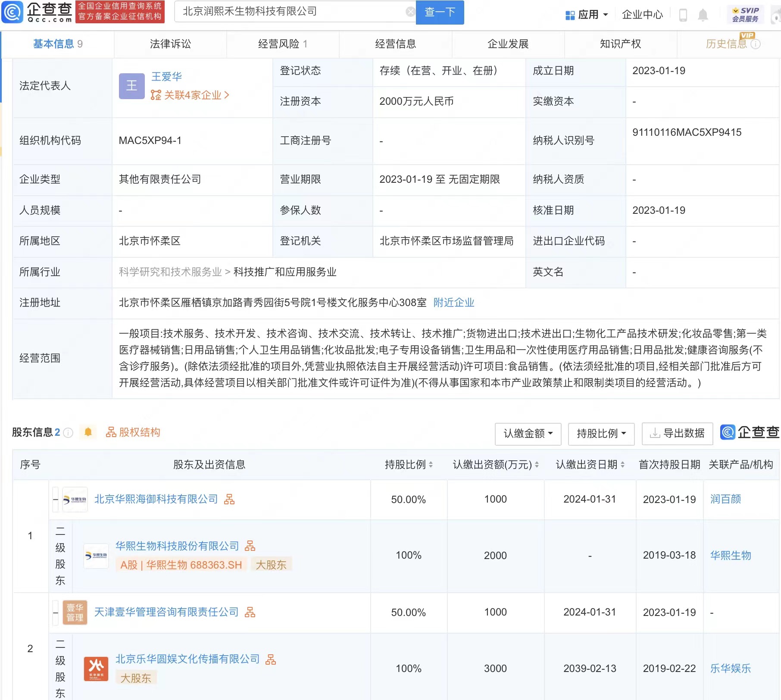Click the 股权结构 chart icon
The width and height of the screenshot is (781, 700).
click(x=111, y=432)
